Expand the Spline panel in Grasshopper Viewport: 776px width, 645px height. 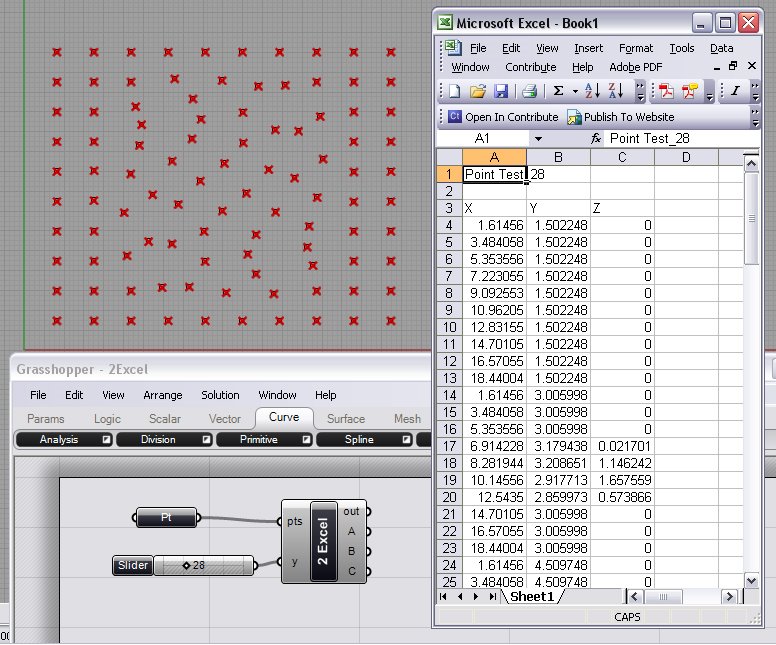pos(406,439)
